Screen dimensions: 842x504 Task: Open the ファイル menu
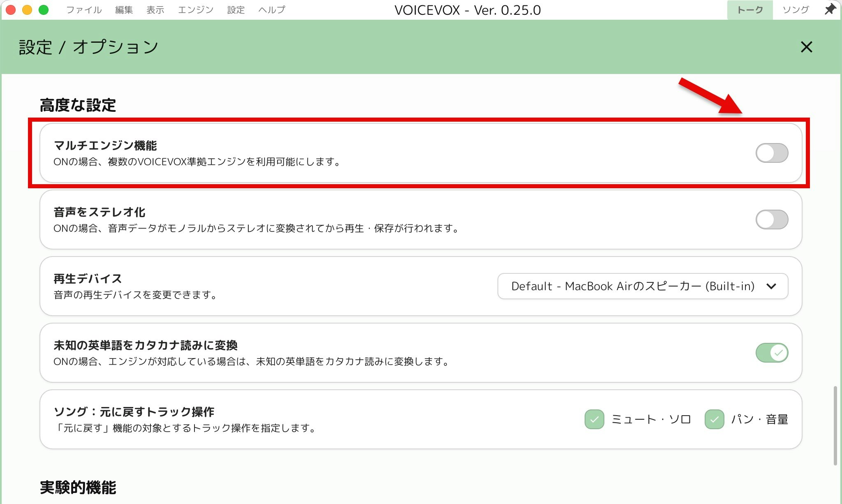pyautogui.click(x=84, y=10)
